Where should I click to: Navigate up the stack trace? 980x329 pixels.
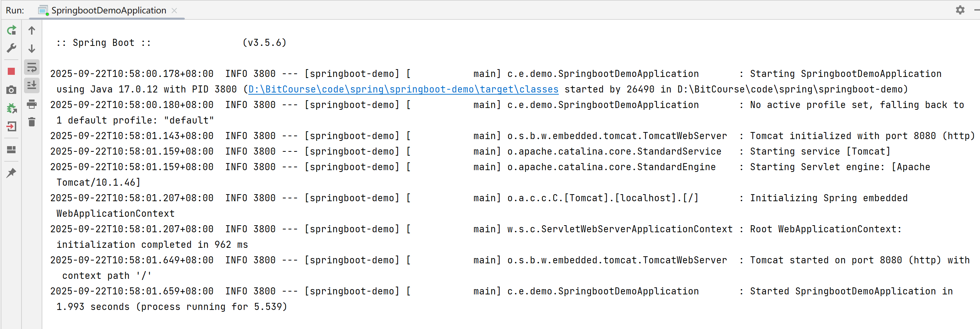pos(32,30)
